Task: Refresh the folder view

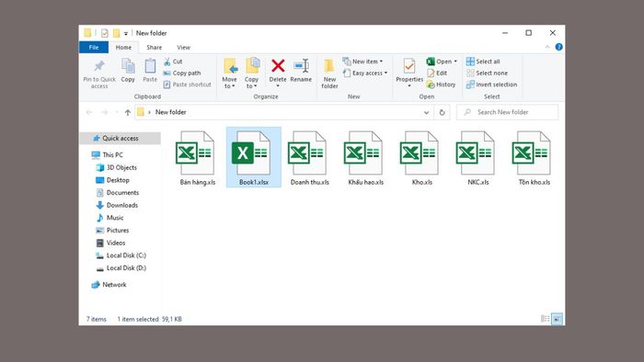Action: 442,112
